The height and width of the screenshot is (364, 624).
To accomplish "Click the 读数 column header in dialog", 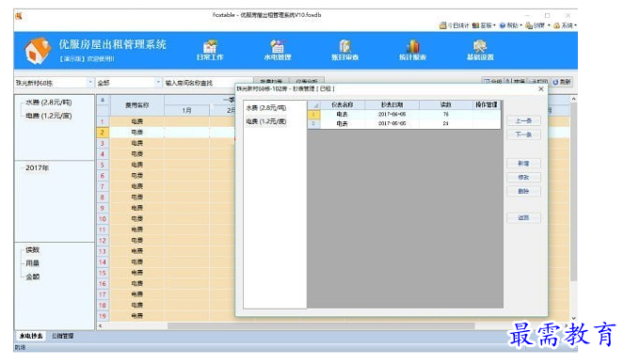I will point(446,104).
